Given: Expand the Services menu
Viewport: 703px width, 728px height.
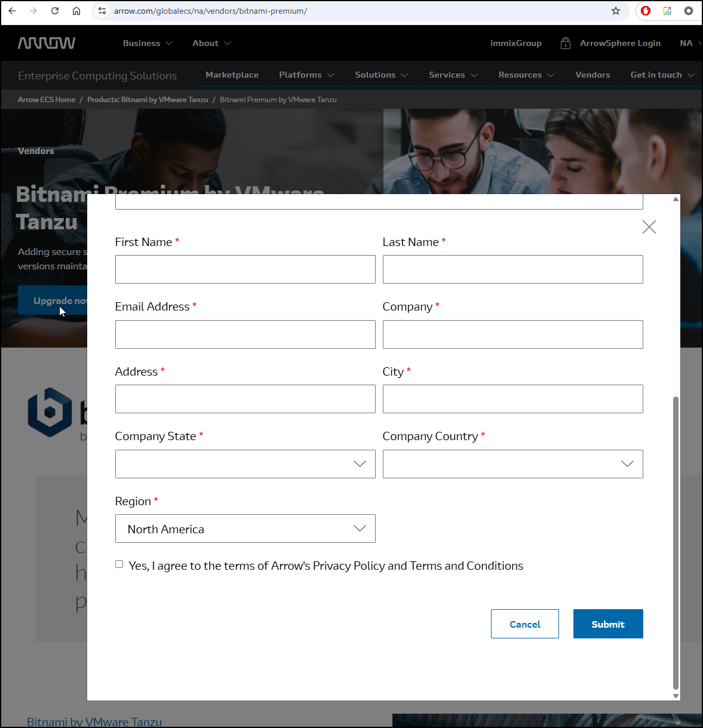Looking at the screenshot, I should pos(453,75).
